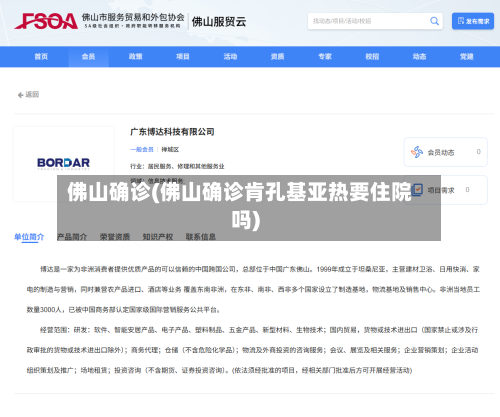This screenshot has height=417, width=500.
Task: Click the search magnifier icon
Action: (434, 21)
